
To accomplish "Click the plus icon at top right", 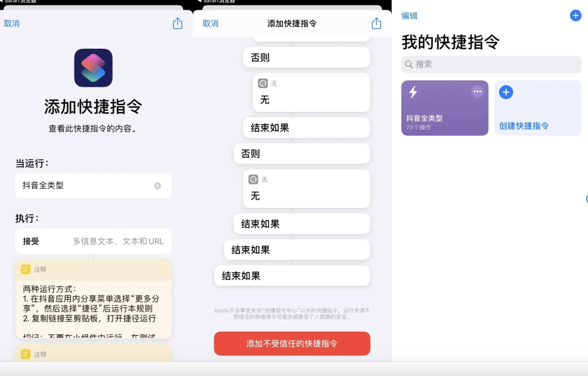I will pyautogui.click(x=575, y=15).
